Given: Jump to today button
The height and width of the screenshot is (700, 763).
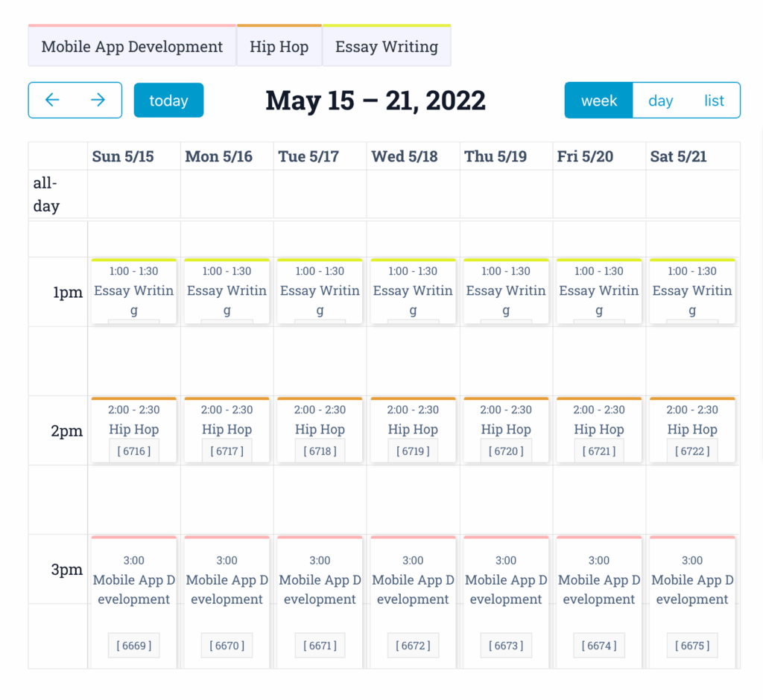Looking at the screenshot, I should click(x=169, y=101).
